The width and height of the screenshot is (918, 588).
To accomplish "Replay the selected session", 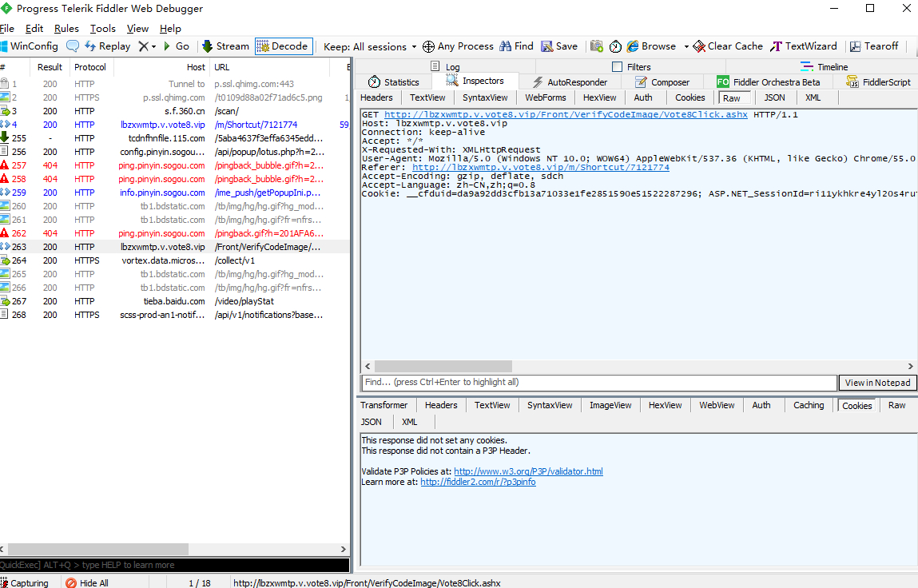I will (108, 46).
